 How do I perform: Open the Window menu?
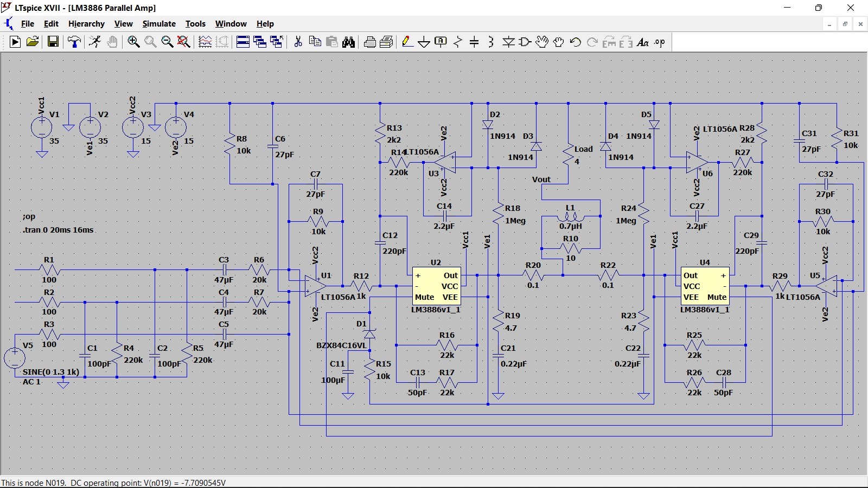(x=231, y=24)
